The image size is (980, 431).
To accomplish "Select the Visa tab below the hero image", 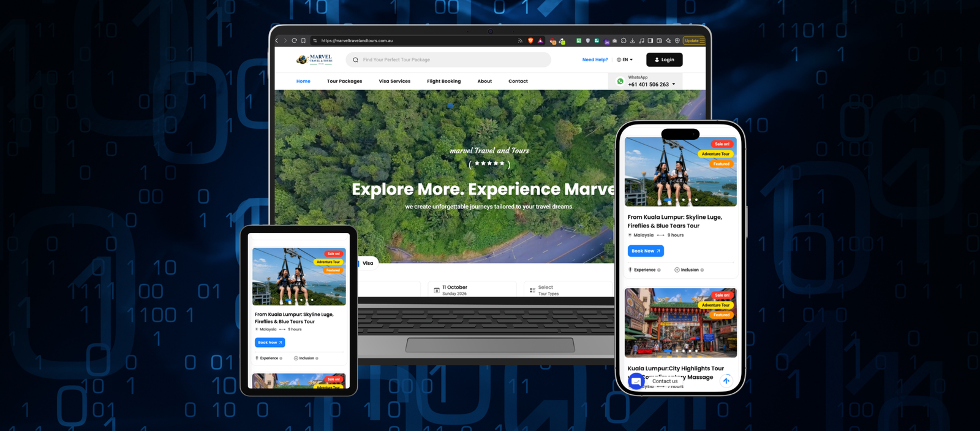I will (367, 263).
